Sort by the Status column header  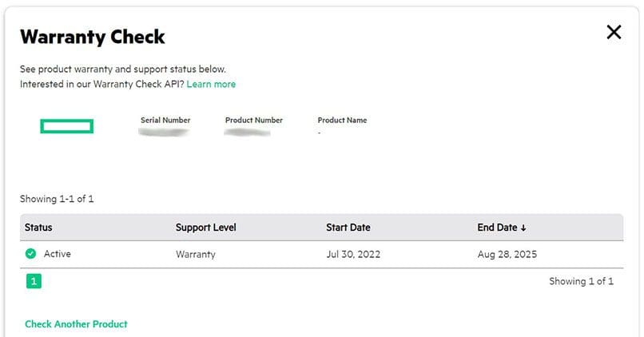coord(38,228)
